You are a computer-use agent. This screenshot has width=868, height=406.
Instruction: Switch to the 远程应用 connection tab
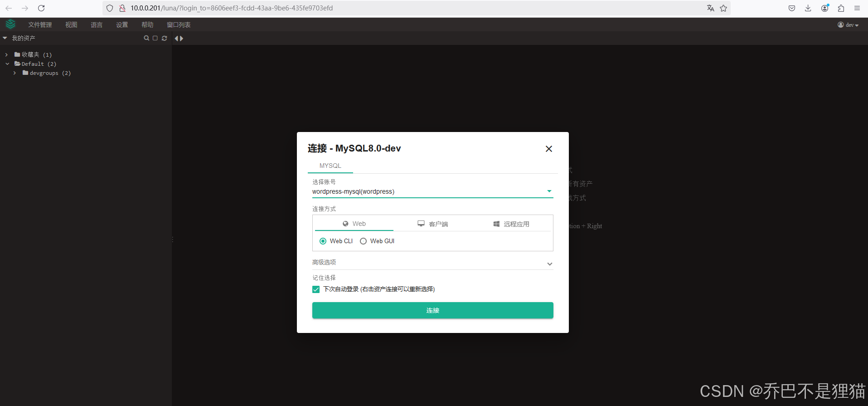click(x=511, y=224)
